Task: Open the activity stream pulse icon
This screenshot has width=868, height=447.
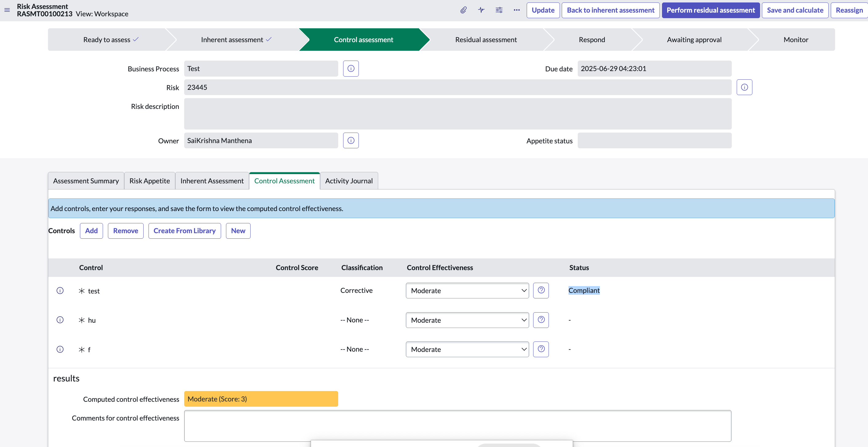Action: [x=481, y=10]
